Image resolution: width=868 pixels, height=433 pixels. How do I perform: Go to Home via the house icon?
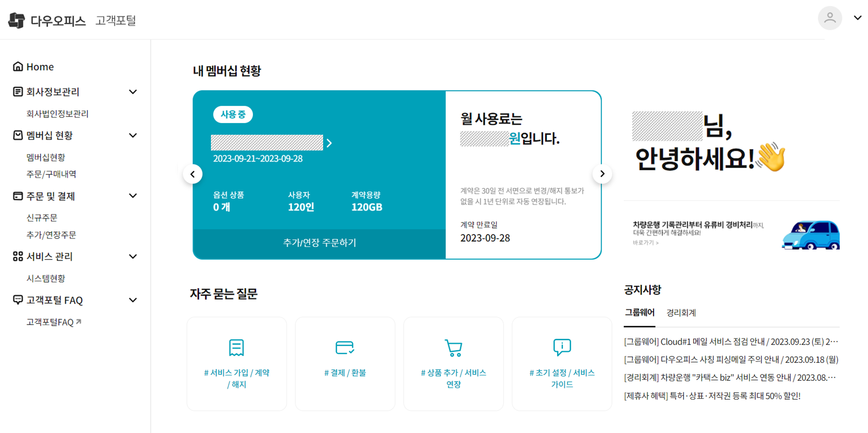pos(18,67)
